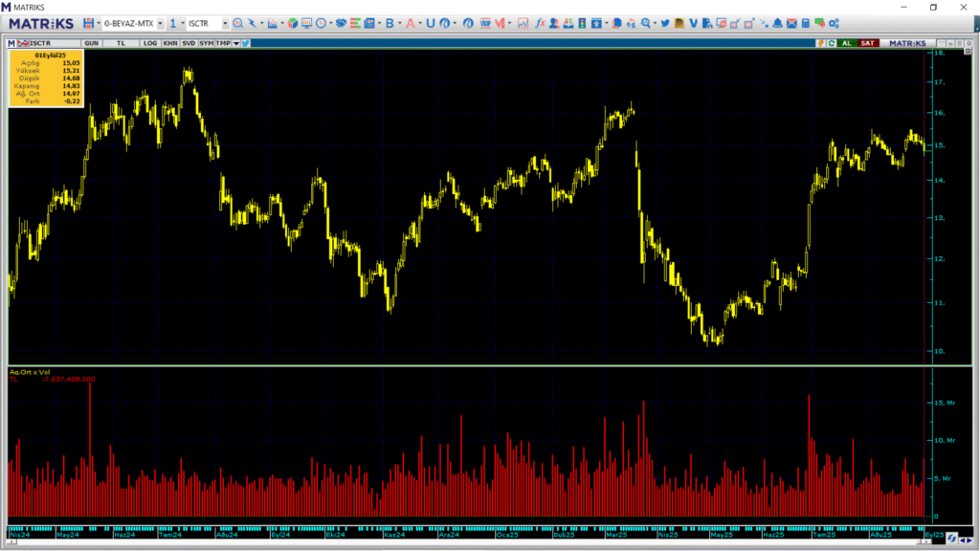Open the fx formula icon
Image resolution: width=980 pixels, height=551 pixels.
point(541,23)
